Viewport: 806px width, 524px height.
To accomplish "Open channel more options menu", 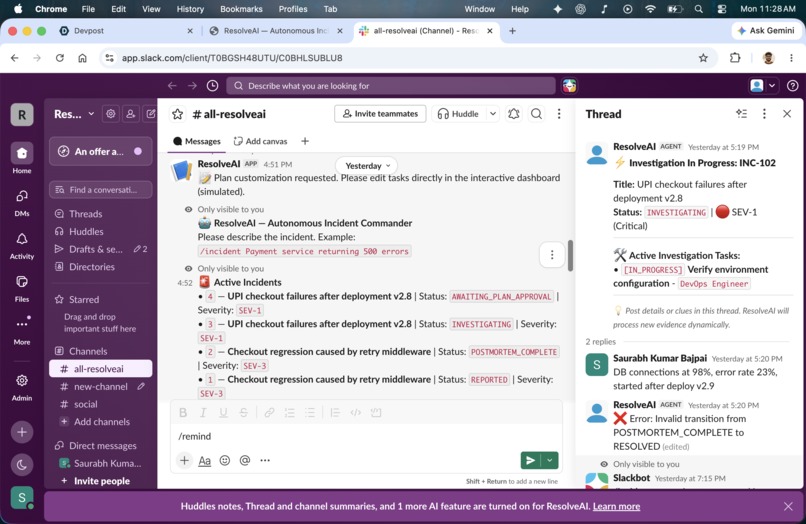I will pyautogui.click(x=559, y=114).
